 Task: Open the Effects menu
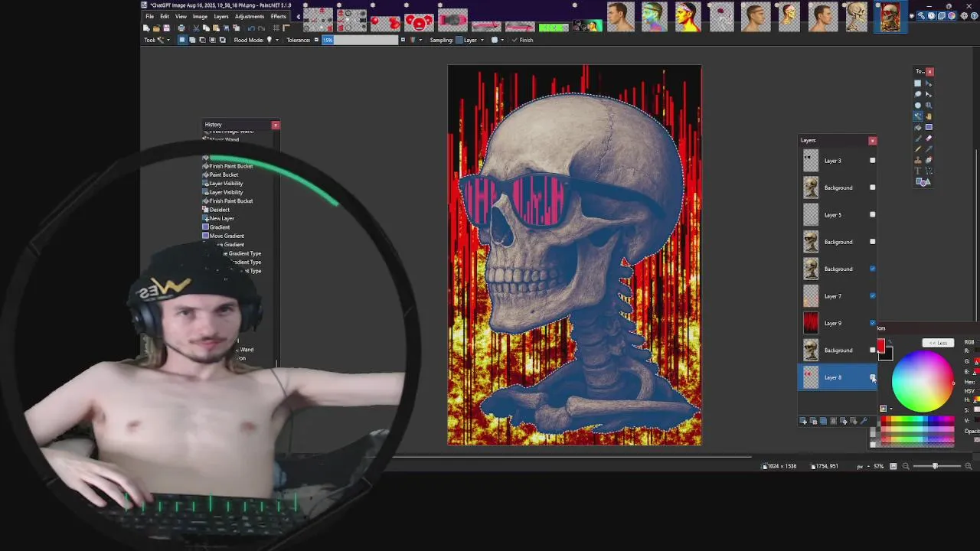click(x=279, y=16)
